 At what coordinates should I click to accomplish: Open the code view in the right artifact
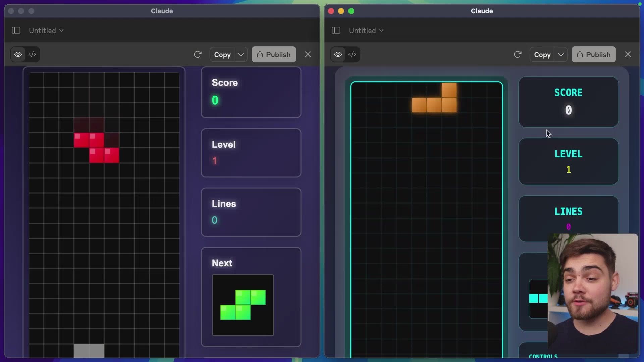pos(353,54)
